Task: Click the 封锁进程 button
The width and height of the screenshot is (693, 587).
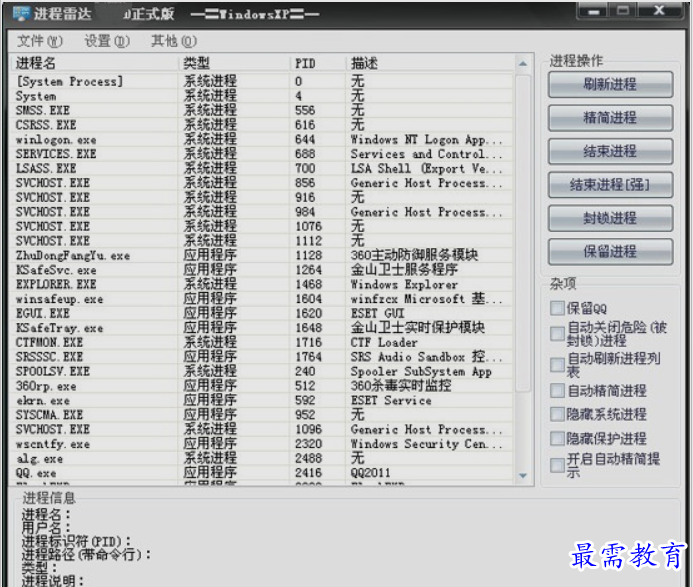Action: (x=610, y=218)
